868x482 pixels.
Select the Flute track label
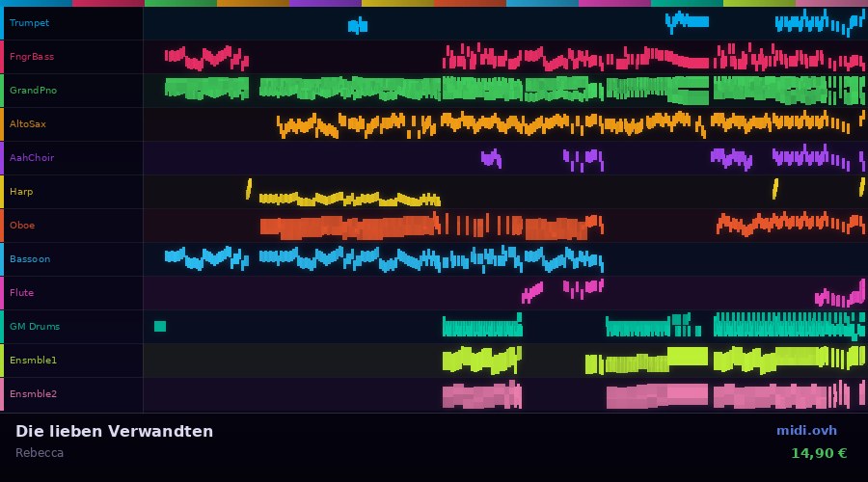22,293
